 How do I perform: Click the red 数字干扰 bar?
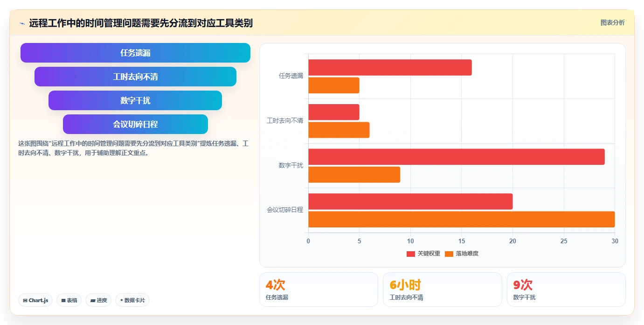click(457, 157)
